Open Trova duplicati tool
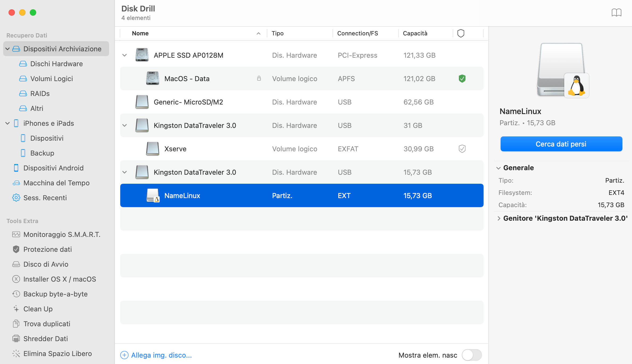Image resolution: width=632 pixels, height=364 pixels. 56,324
